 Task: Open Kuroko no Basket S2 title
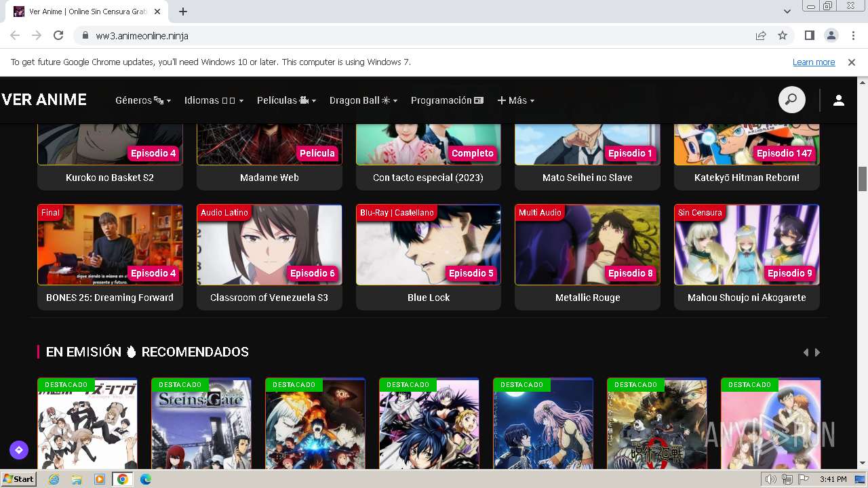pyautogui.click(x=110, y=178)
